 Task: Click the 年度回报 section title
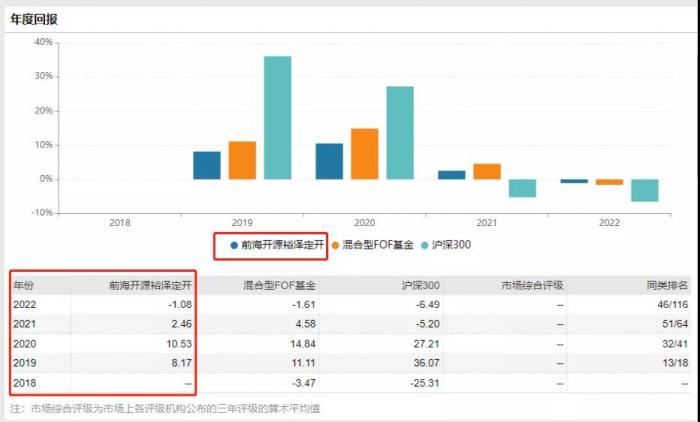[x=34, y=20]
